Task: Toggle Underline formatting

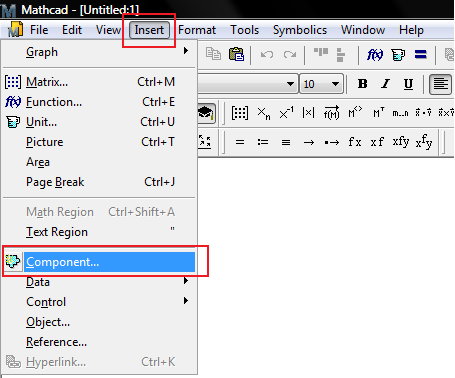Action: 408,84
